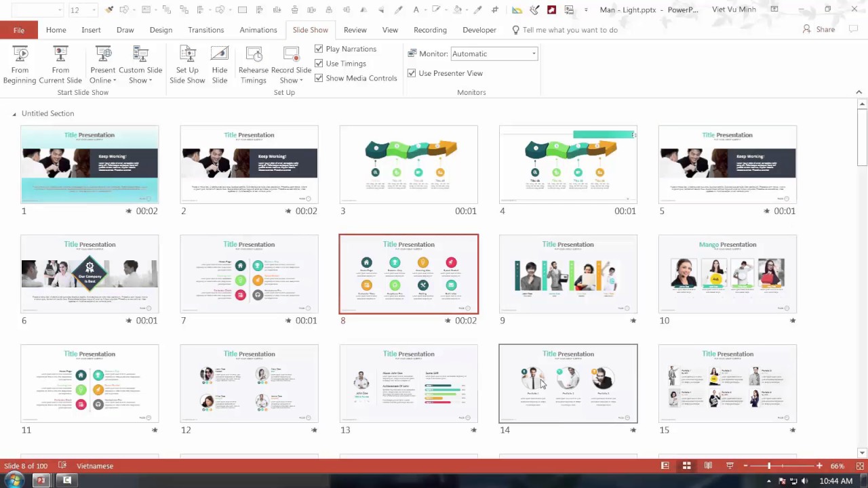The image size is (868, 488).
Task: Click the lightbulb Tell me icon
Action: click(x=515, y=30)
